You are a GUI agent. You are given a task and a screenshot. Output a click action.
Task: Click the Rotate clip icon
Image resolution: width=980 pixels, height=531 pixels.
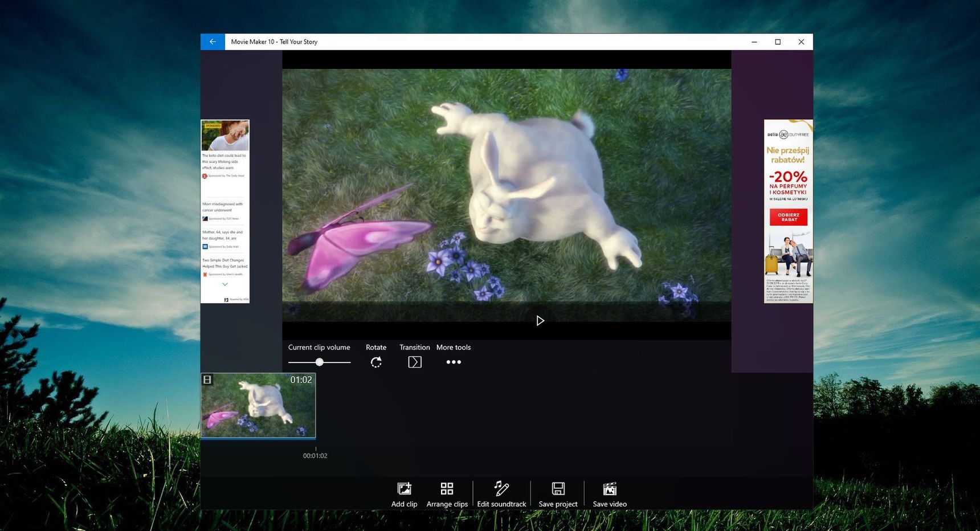click(376, 362)
